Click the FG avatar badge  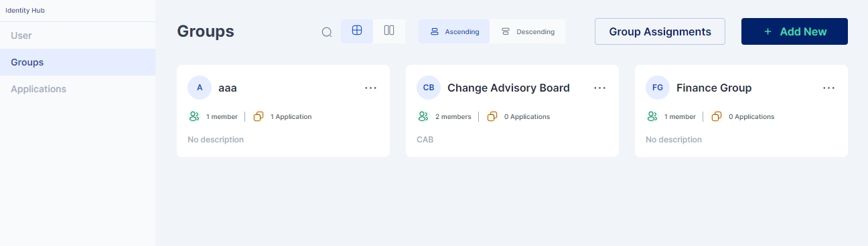tap(658, 88)
